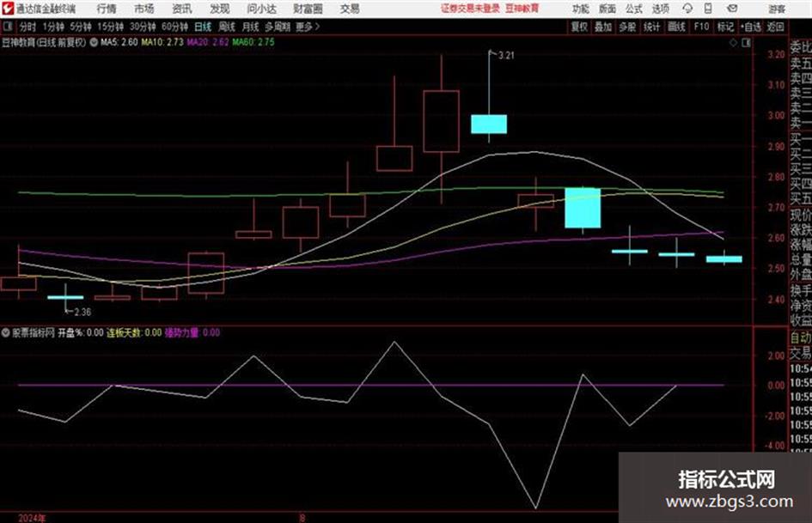Click the MA10: 2.73 indicator label
This screenshot has width=812, height=523.
click(162, 42)
